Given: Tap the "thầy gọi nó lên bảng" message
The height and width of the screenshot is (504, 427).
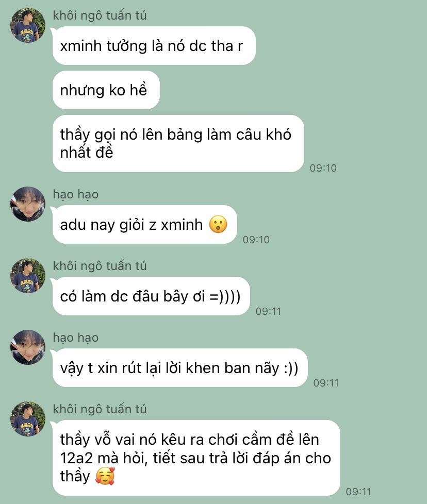Looking at the screenshot, I should click(178, 143).
